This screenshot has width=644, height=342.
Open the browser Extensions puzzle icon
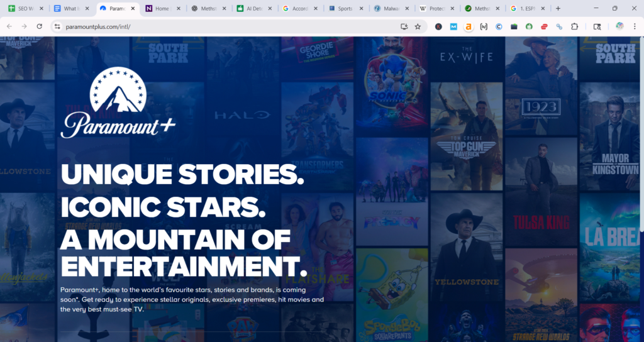(574, 26)
